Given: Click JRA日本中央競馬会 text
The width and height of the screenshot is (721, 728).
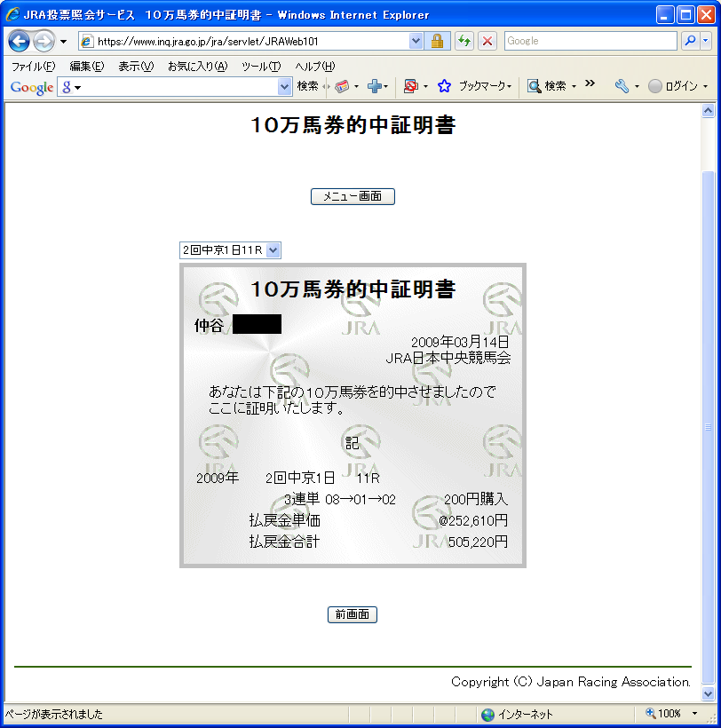Looking at the screenshot, I should 448,358.
